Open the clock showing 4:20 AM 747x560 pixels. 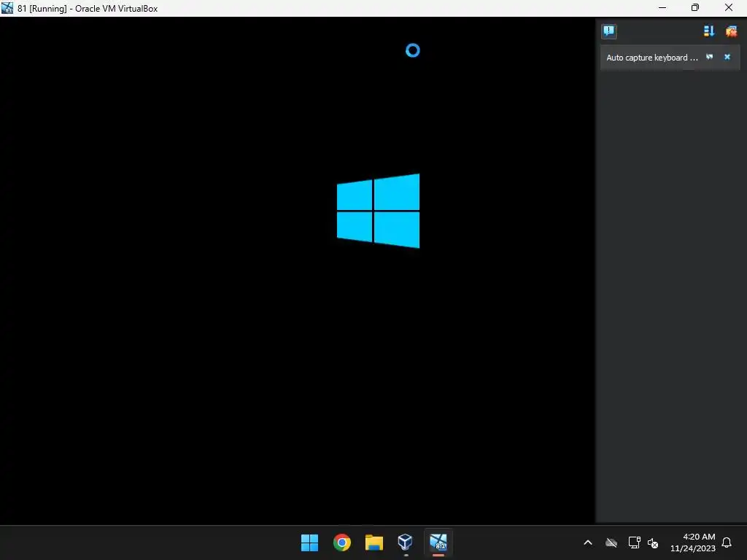(x=693, y=542)
